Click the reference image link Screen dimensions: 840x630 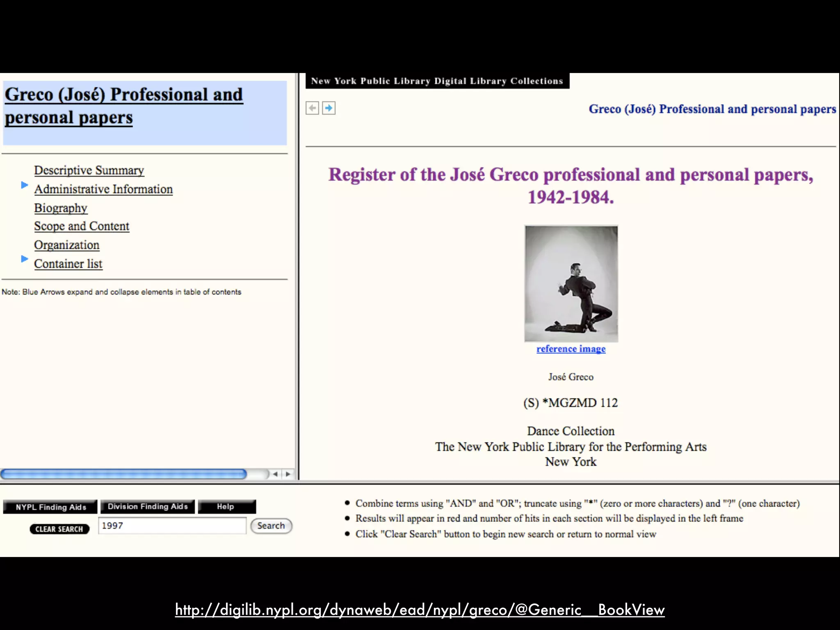pyautogui.click(x=571, y=349)
